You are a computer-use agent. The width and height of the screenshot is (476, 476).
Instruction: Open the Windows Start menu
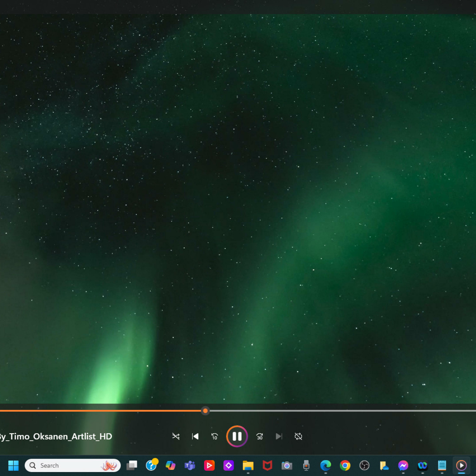click(13, 465)
